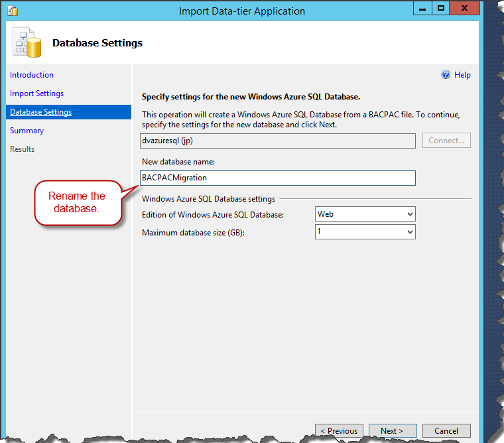Click the 'Specify settings for the new Windows Azure SQL Database.' heading
The height and width of the screenshot is (443, 504).
(251, 97)
